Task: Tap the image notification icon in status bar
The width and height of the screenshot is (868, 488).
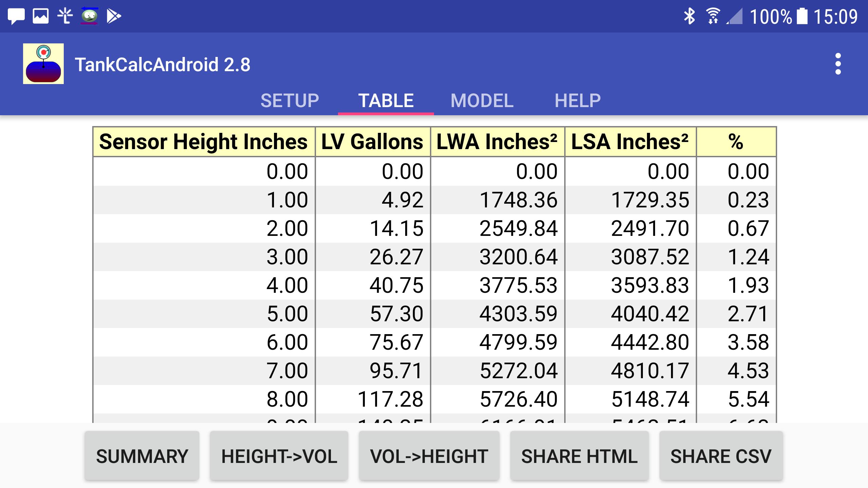Action: (x=41, y=16)
